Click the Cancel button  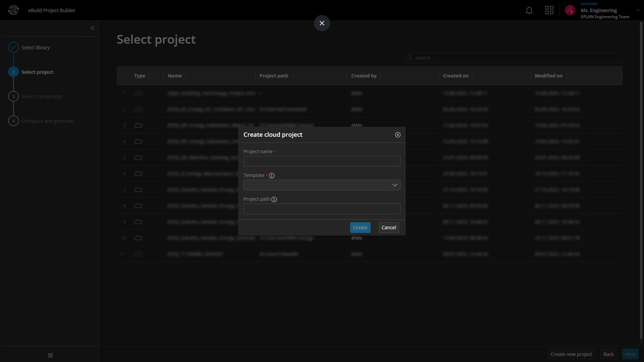coord(389,228)
